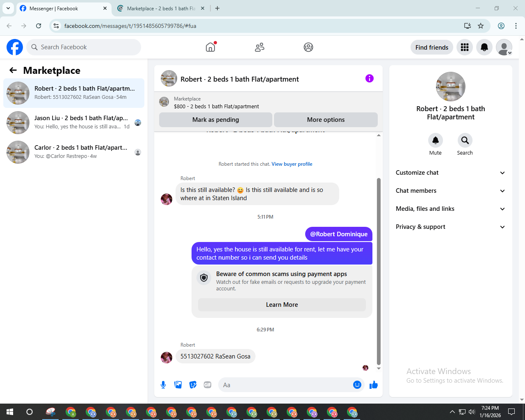Viewport: 525px width, 420px height.
Task: Open the account profile avatar menu
Action: [x=504, y=47]
